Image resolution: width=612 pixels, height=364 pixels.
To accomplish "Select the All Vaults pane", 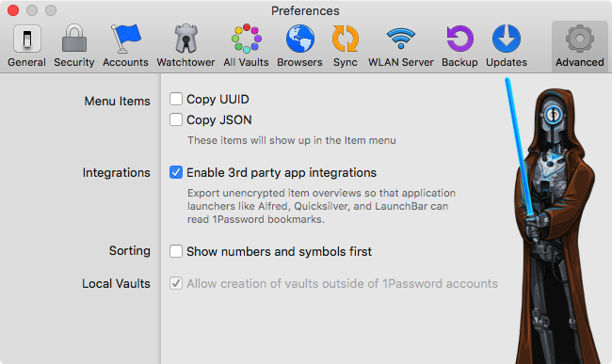I will coord(247,46).
